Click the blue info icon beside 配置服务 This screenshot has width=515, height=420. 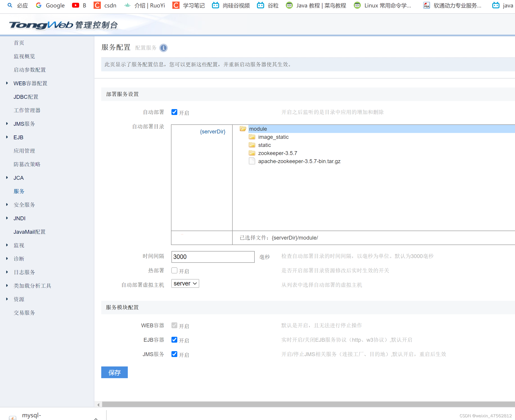click(x=164, y=48)
